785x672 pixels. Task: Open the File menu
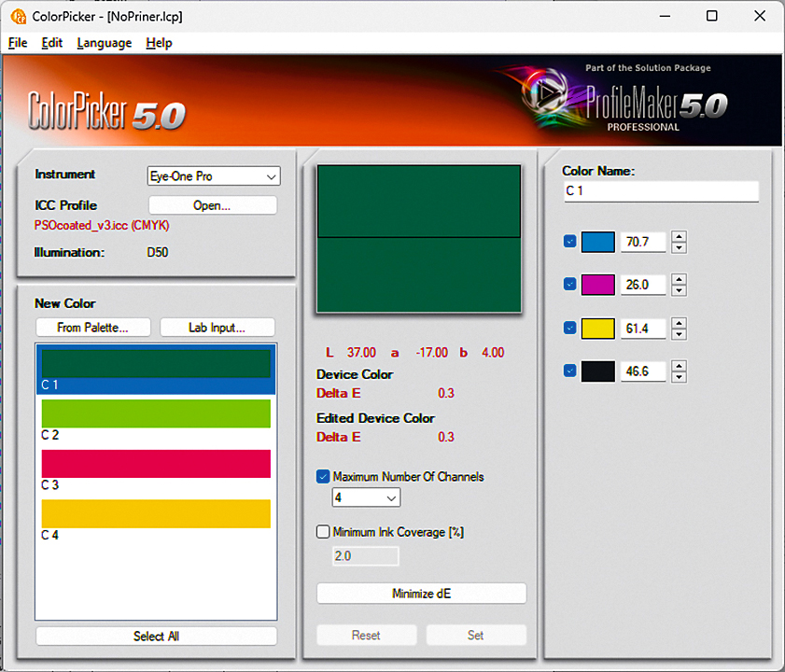18,43
